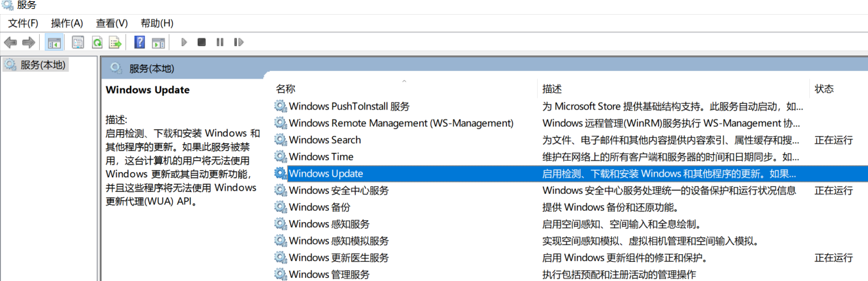Screen dimensions: 868x281
Task: Open the 文件(F) menu
Action: click(23, 23)
